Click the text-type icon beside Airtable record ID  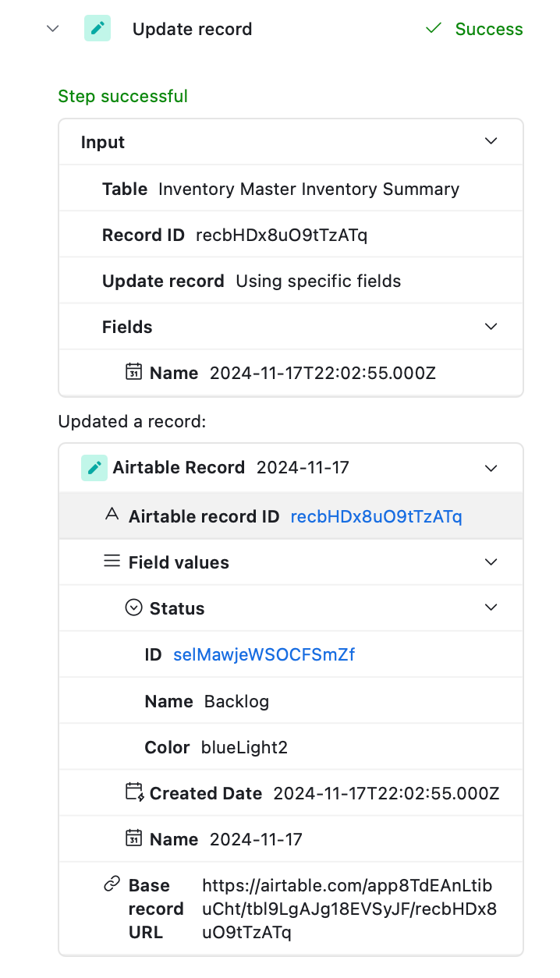pos(112,515)
